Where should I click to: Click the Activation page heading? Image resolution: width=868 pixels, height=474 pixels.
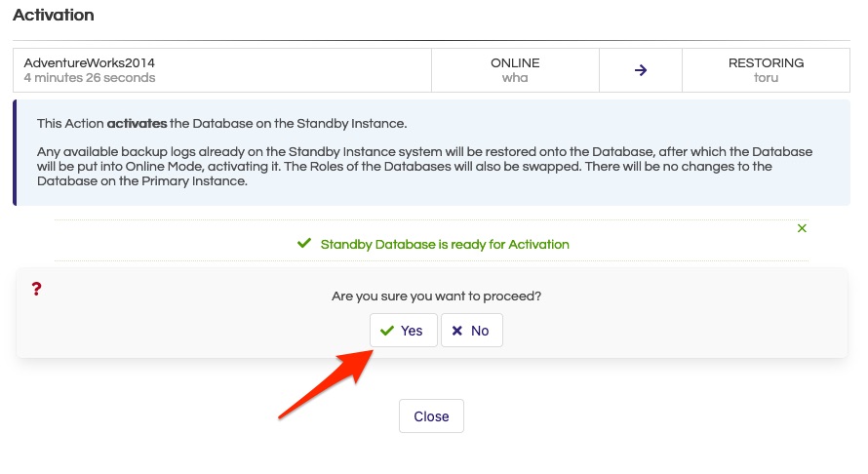tap(53, 15)
